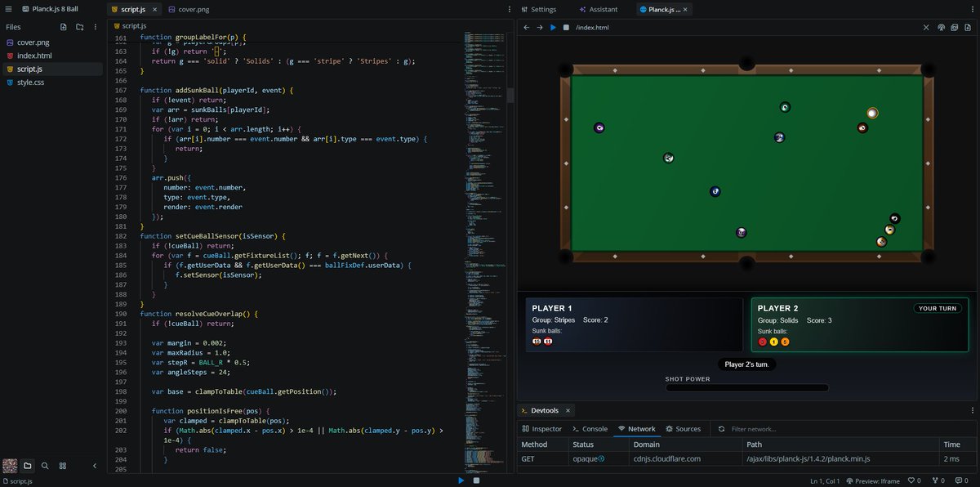Close the script.js editor tab
The height and width of the screenshot is (487, 980).
(155, 9)
